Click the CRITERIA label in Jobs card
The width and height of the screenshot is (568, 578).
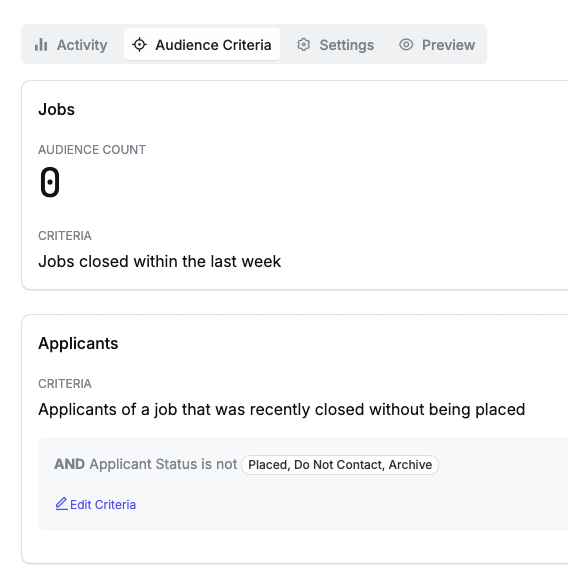coord(65,236)
